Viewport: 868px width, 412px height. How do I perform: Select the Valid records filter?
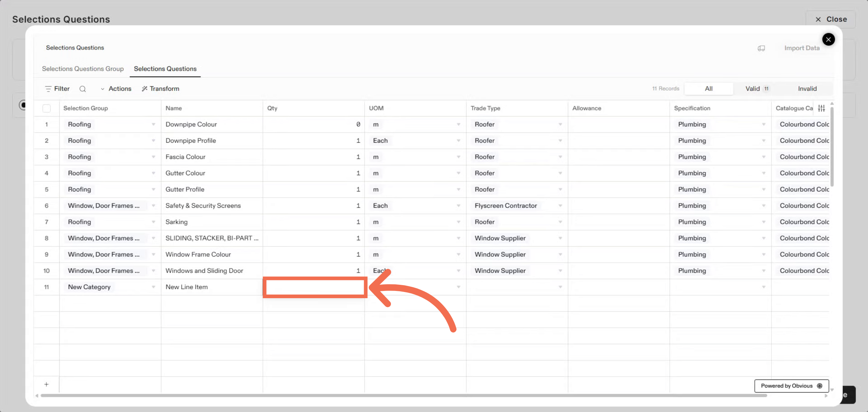point(757,89)
